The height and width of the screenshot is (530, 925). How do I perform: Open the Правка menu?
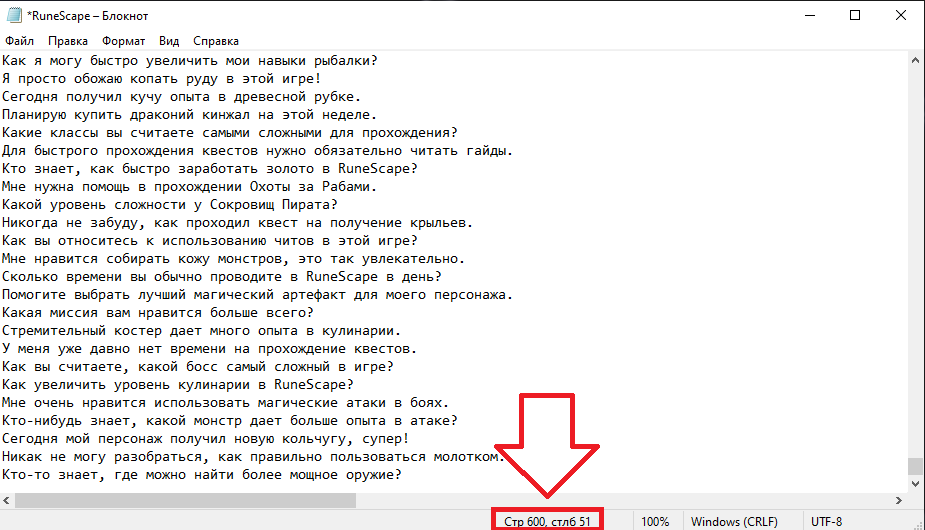(x=68, y=41)
